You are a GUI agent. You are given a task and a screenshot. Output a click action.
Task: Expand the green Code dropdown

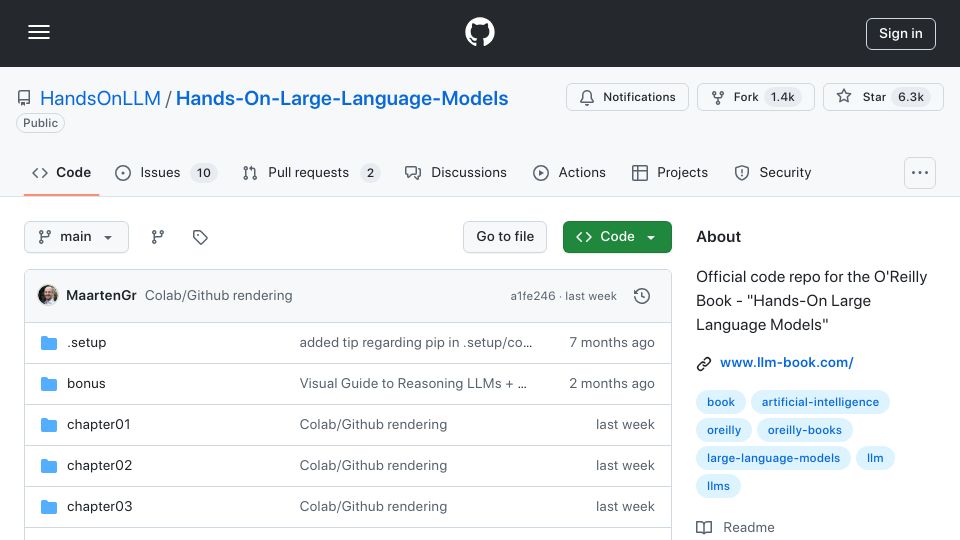coord(617,237)
